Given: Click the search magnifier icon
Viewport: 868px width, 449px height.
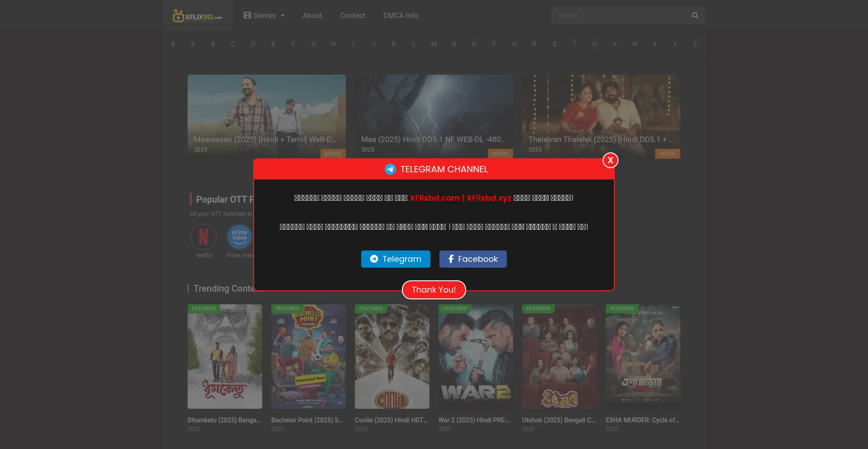Looking at the screenshot, I should (x=695, y=15).
